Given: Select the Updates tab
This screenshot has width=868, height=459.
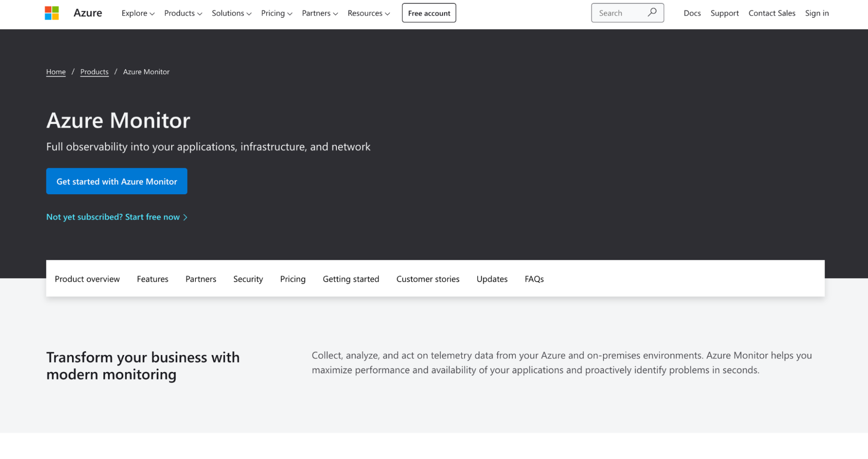Looking at the screenshot, I should (492, 279).
